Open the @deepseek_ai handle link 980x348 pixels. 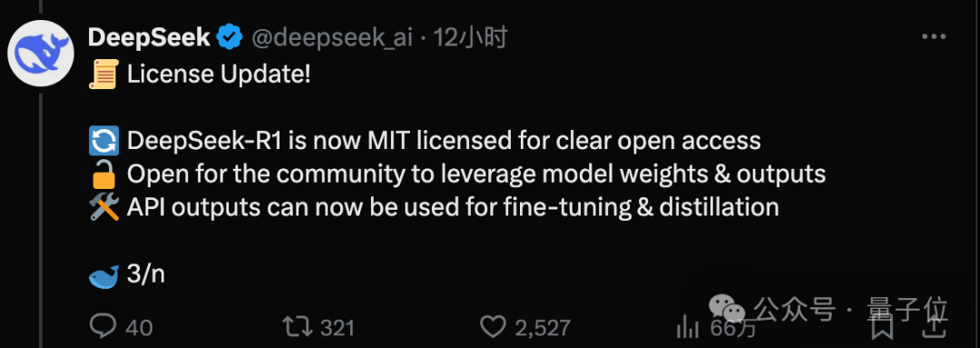(332, 39)
